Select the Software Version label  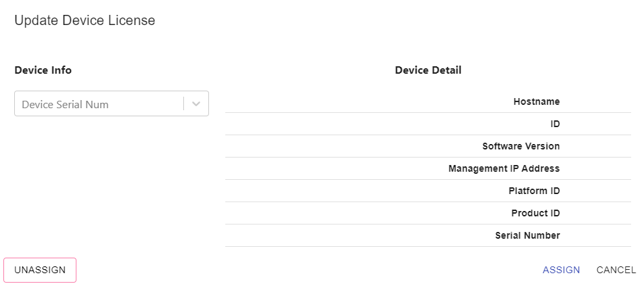pyautogui.click(x=521, y=146)
